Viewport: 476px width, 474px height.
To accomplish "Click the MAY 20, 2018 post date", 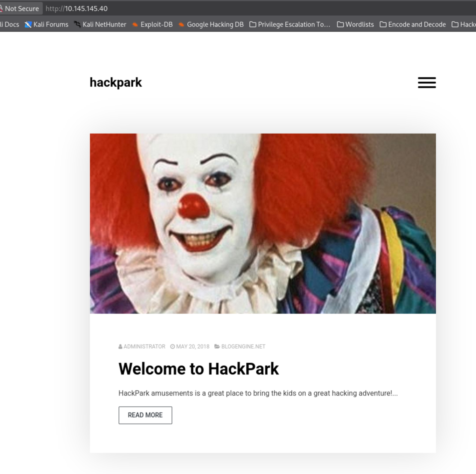I will tap(193, 346).
